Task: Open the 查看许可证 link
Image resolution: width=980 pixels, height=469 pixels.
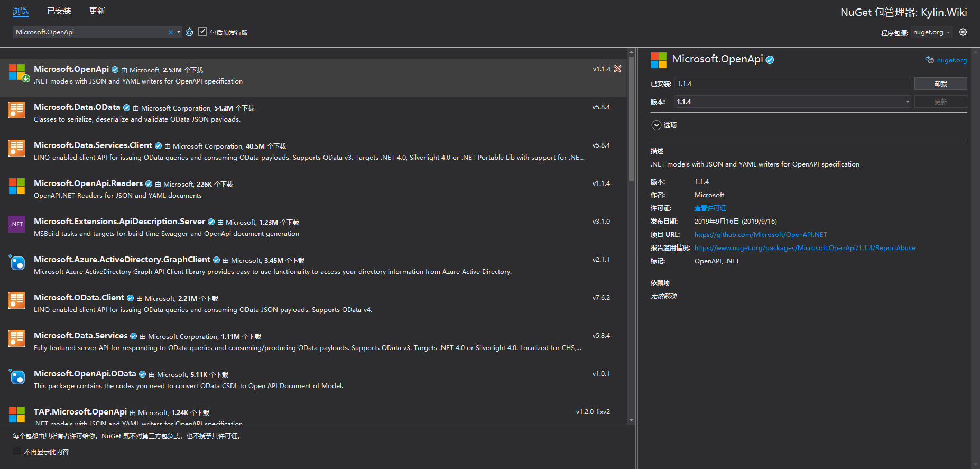Action: pyautogui.click(x=710, y=208)
